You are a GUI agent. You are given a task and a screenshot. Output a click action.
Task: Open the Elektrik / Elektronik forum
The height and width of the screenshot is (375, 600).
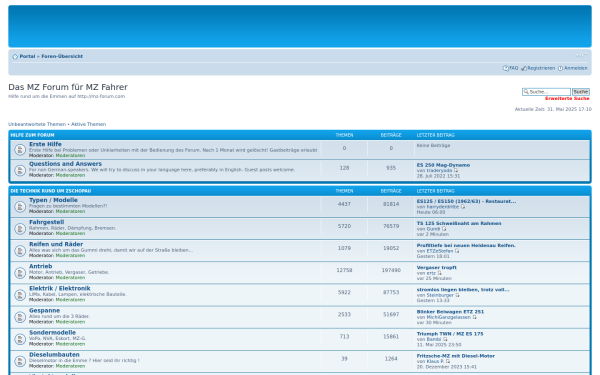(60, 289)
